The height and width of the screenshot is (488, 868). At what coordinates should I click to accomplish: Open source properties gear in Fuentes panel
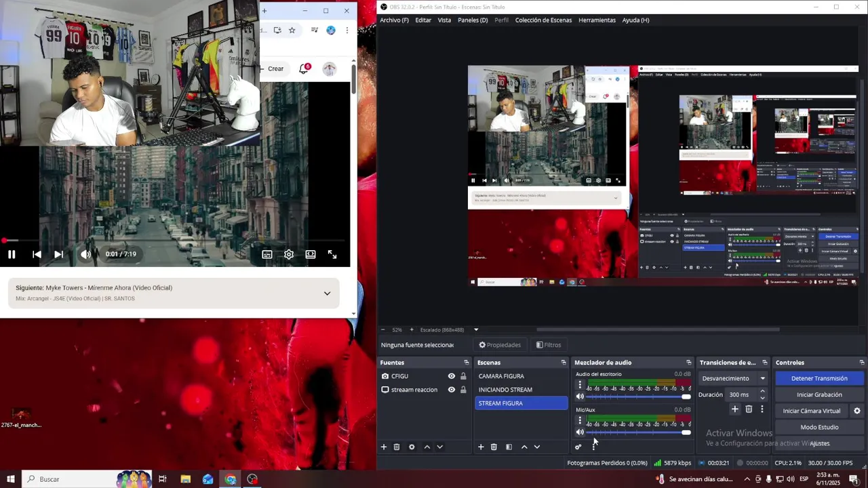[412, 447]
